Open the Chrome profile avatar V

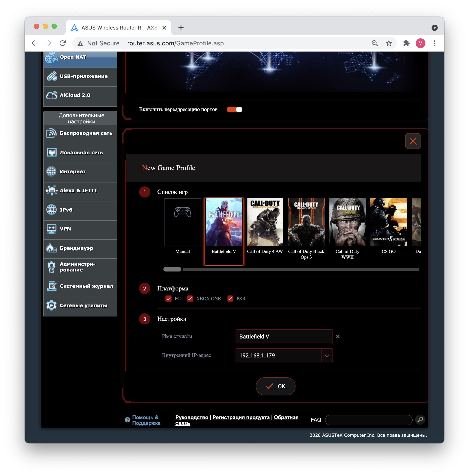point(421,43)
